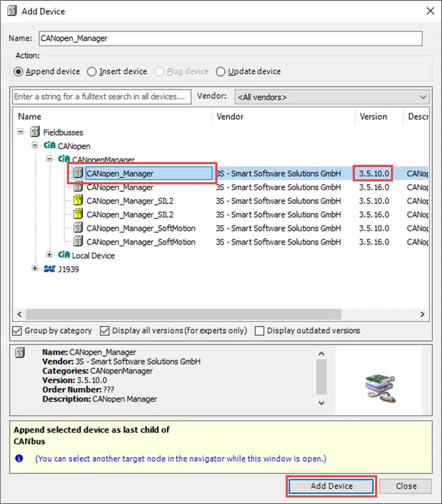
Task: Expand the Local Device tree node
Action: (x=49, y=255)
